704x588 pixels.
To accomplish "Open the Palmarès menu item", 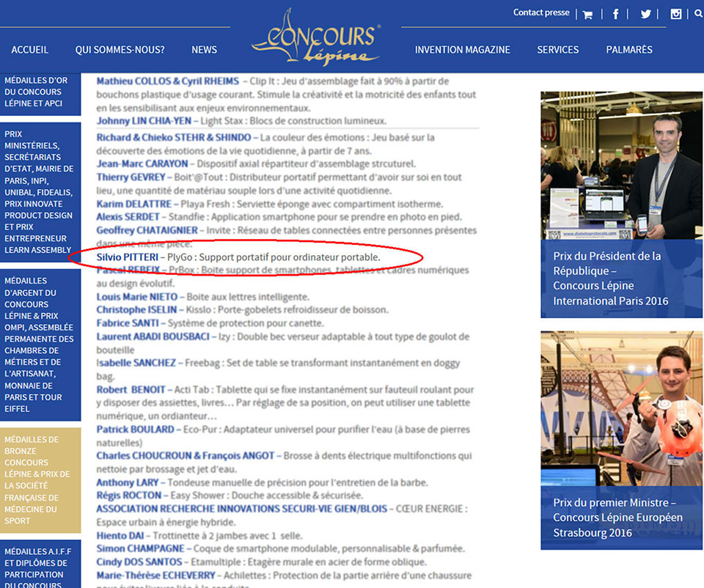I will coord(629,50).
